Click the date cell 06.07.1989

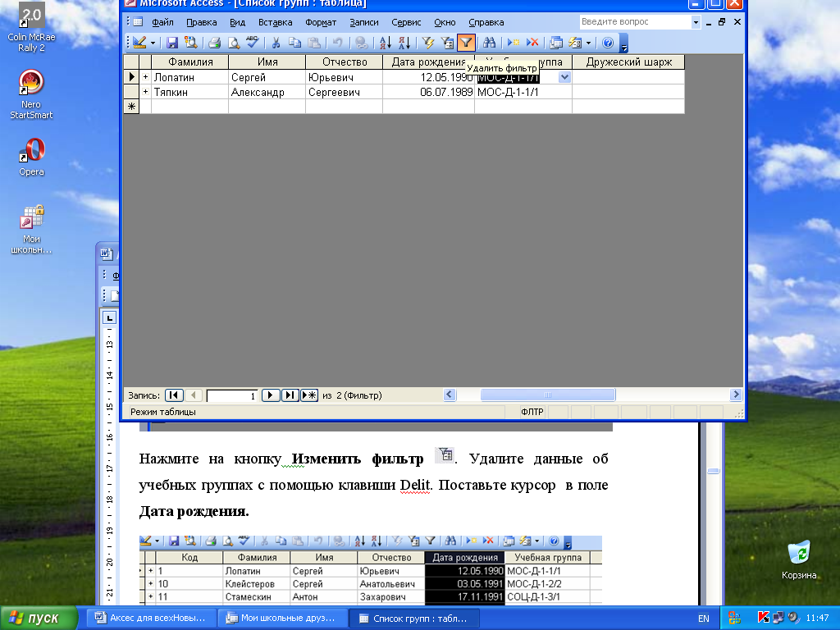coord(428,92)
